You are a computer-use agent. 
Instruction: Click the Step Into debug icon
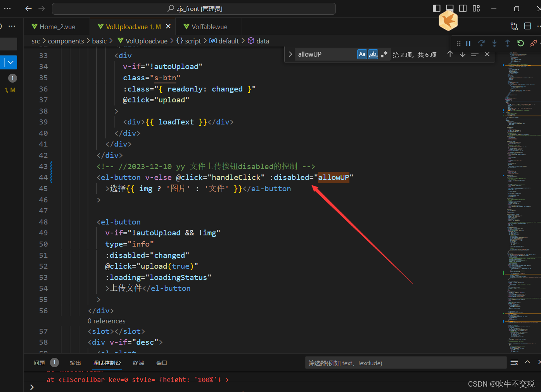coord(494,43)
